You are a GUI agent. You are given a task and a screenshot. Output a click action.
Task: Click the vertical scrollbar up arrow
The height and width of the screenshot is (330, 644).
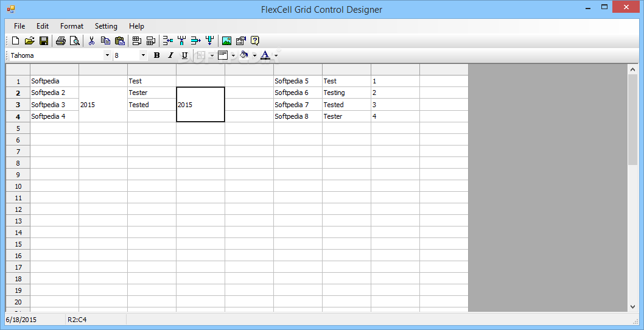632,69
